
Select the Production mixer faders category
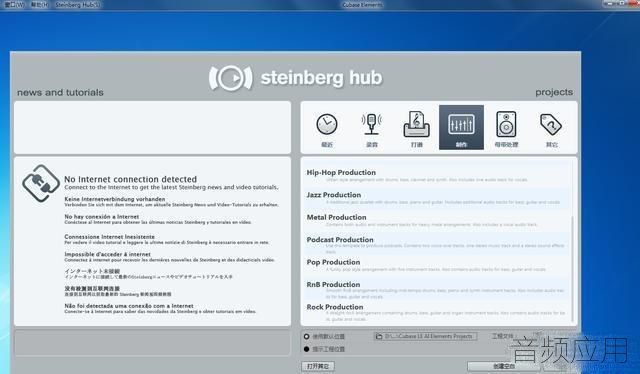pos(461,127)
